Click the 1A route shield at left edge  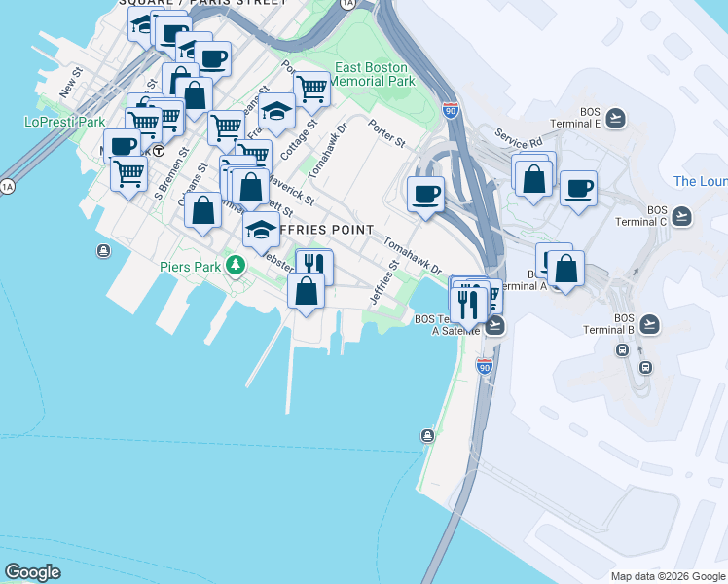7,187
